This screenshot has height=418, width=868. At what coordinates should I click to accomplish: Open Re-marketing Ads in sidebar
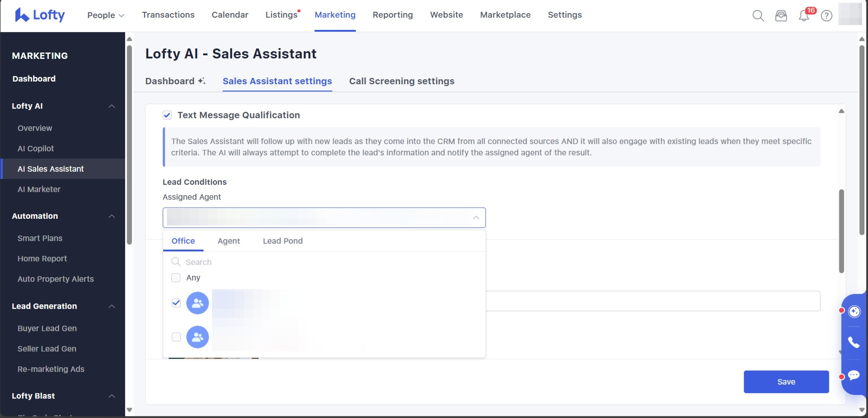pyautogui.click(x=51, y=369)
